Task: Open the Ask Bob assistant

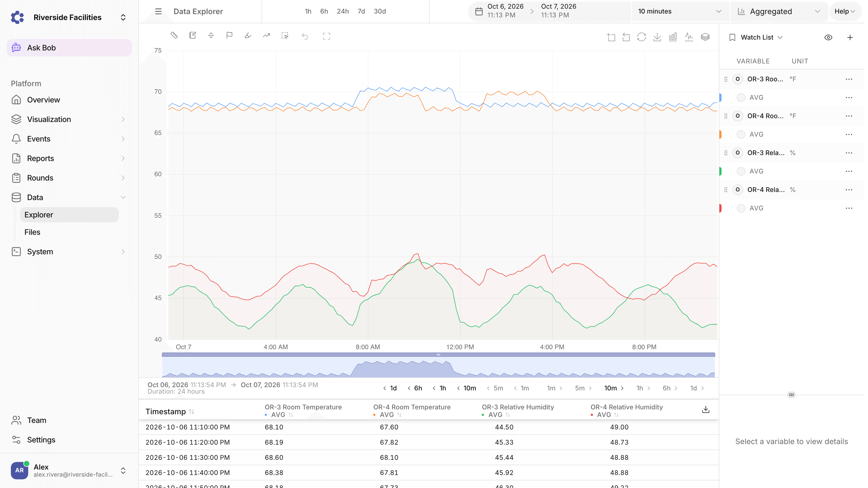Action: [69, 48]
